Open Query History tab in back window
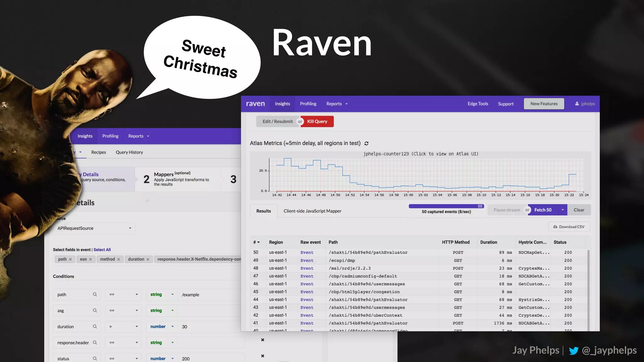This screenshot has height=362, width=644. click(129, 152)
